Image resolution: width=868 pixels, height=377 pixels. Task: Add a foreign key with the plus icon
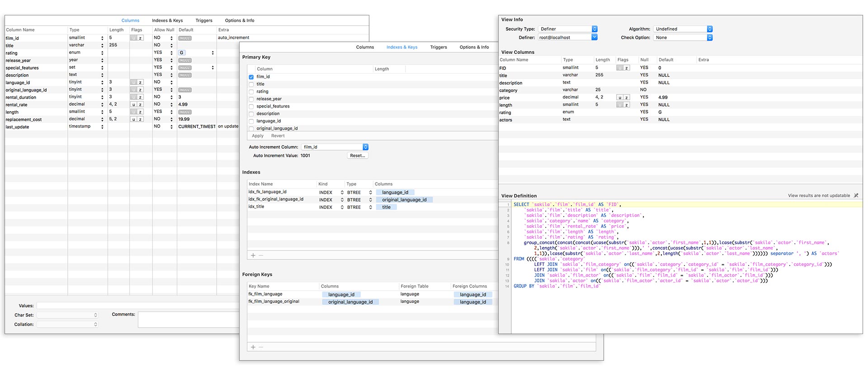coord(253,347)
